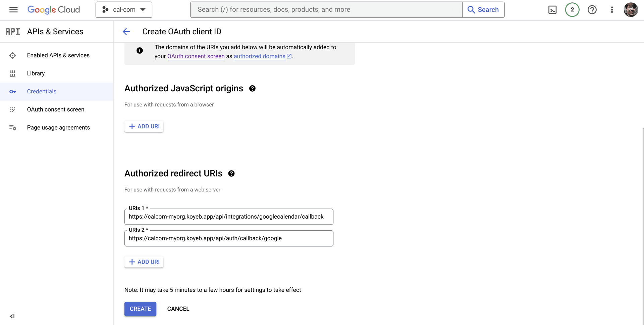Follow the authorized domains link
644x325 pixels.
[x=260, y=56]
